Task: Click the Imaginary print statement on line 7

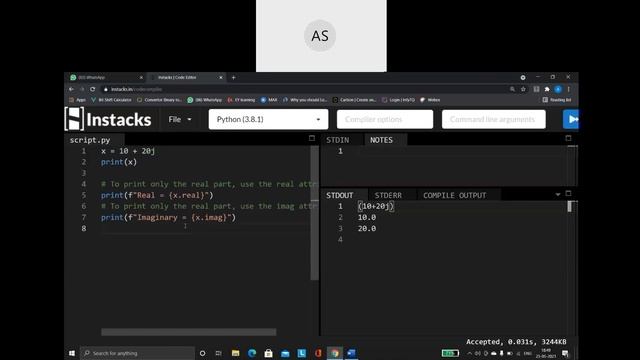Action: tap(168, 218)
